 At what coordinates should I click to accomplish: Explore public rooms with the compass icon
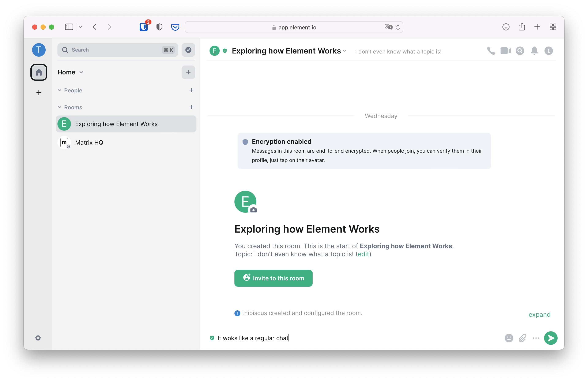[x=188, y=50]
